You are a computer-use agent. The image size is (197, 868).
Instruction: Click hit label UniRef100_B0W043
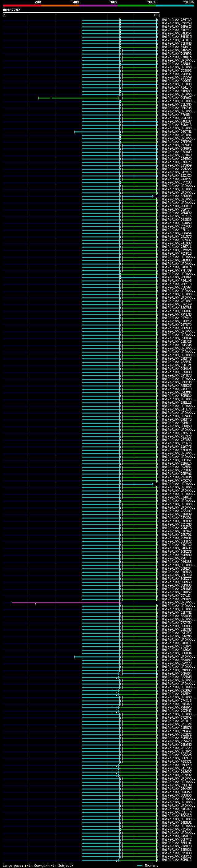pyautogui.click(x=177, y=125)
